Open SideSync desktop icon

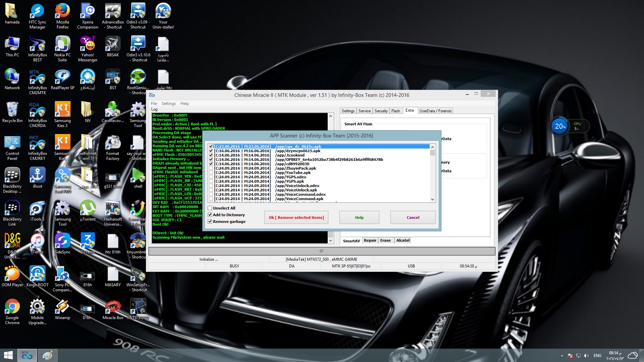point(62,244)
